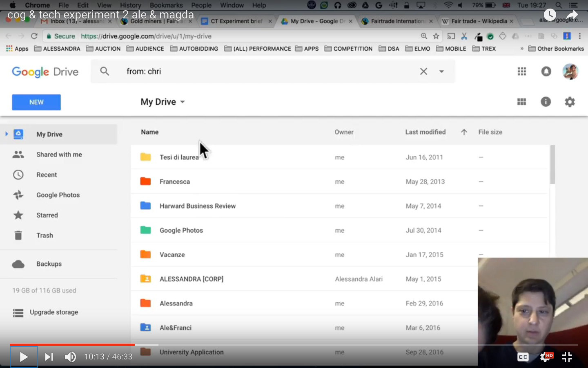Click Upgrade storage link

point(54,312)
